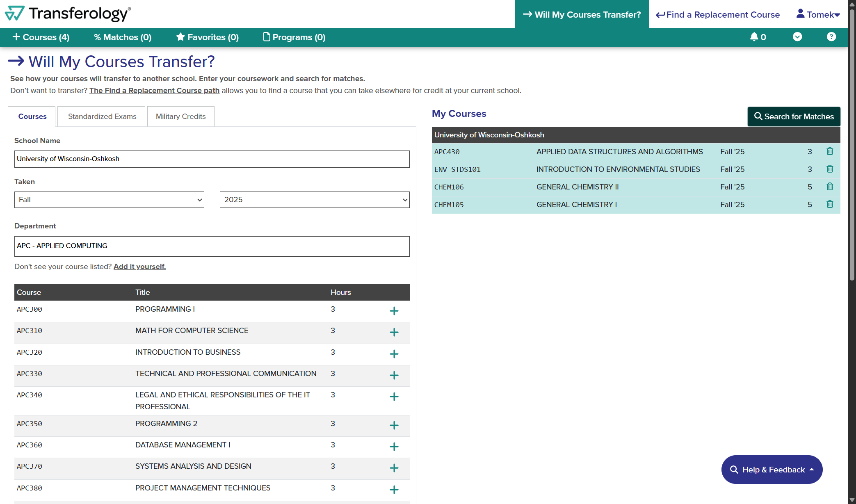Follow The Find a Replacement Course path link
The image size is (856, 504).
[x=154, y=91]
